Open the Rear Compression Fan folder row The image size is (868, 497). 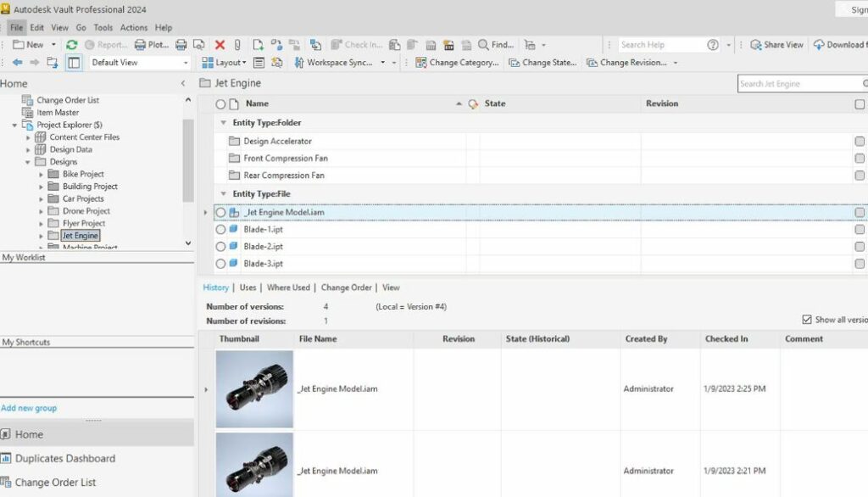(284, 176)
